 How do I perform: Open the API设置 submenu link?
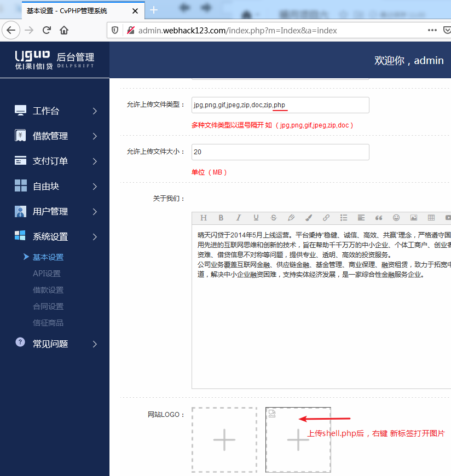pos(47,274)
